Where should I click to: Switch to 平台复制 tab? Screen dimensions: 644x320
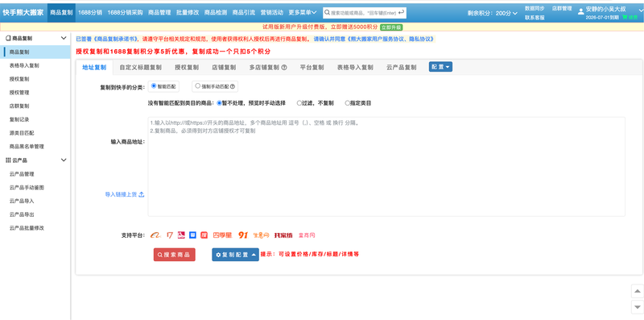coord(312,68)
